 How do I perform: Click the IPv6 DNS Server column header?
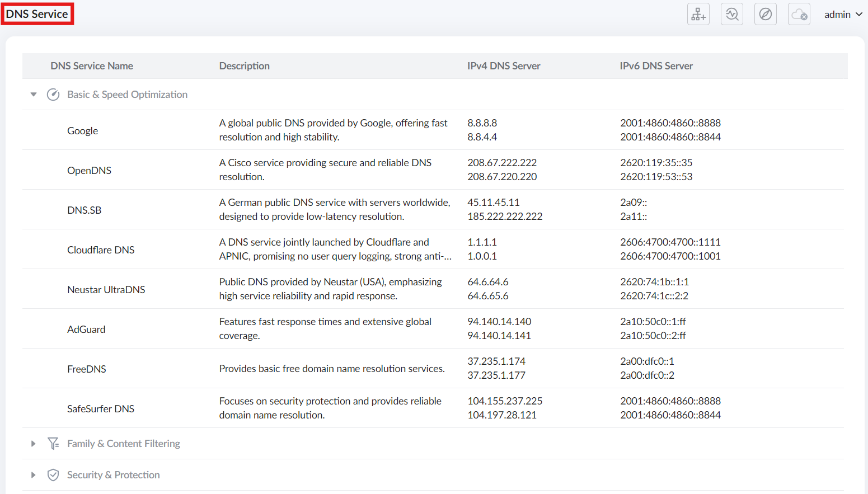(x=656, y=66)
